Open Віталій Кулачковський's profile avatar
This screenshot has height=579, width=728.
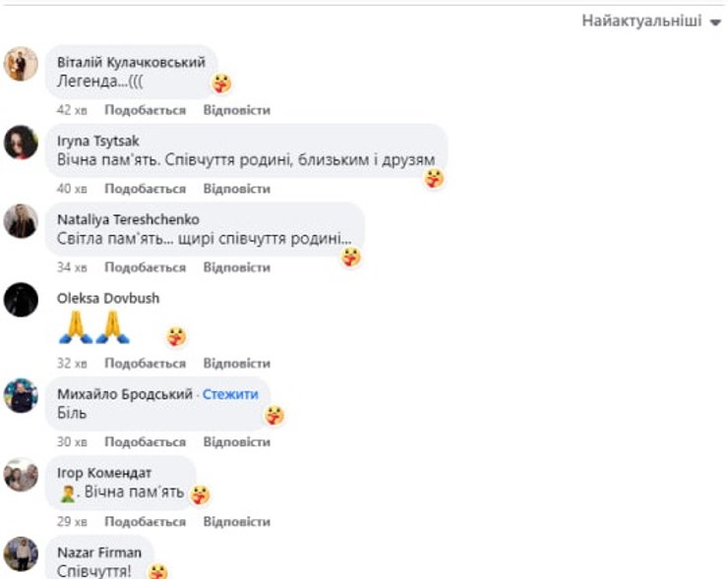(x=21, y=64)
